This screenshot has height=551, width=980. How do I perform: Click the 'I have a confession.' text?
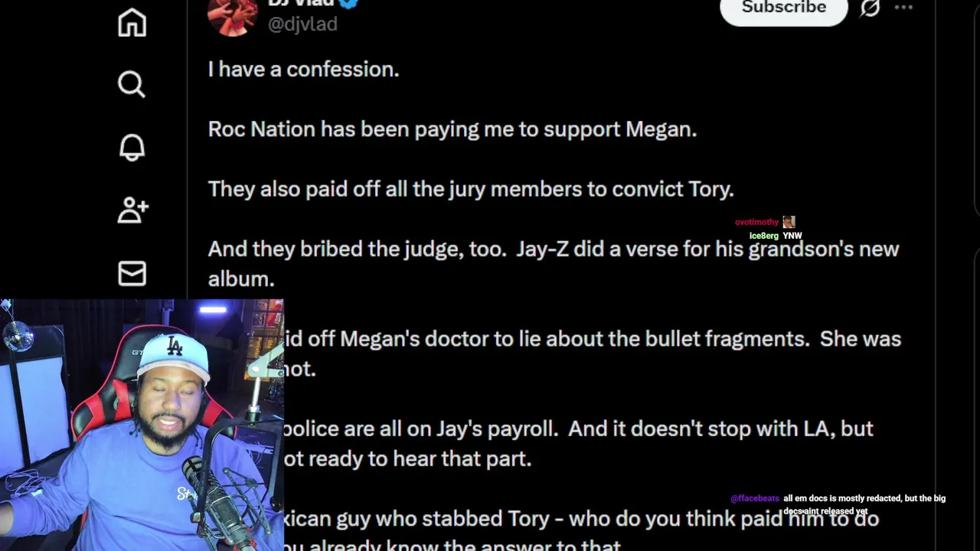(303, 69)
